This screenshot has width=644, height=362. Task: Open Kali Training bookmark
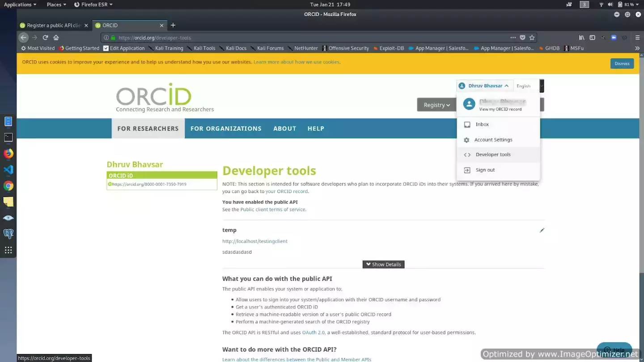pyautogui.click(x=166, y=48)
